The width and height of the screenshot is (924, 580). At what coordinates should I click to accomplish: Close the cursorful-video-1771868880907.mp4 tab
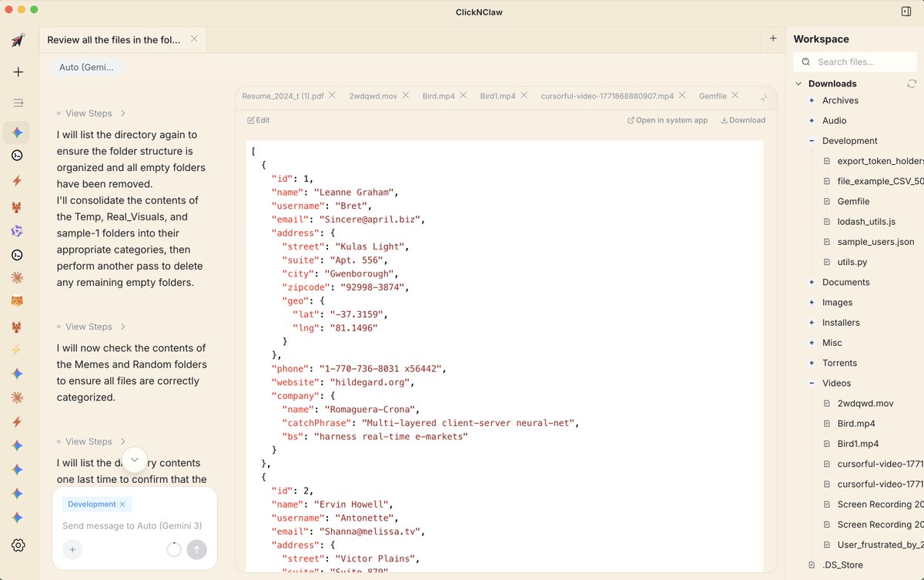(x=682, y=96)
